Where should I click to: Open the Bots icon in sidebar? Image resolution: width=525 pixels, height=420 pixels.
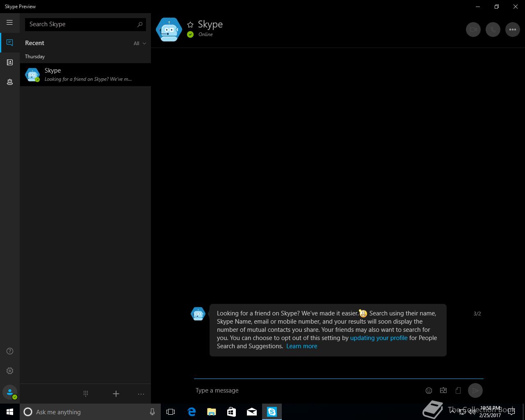pos(10,82)
